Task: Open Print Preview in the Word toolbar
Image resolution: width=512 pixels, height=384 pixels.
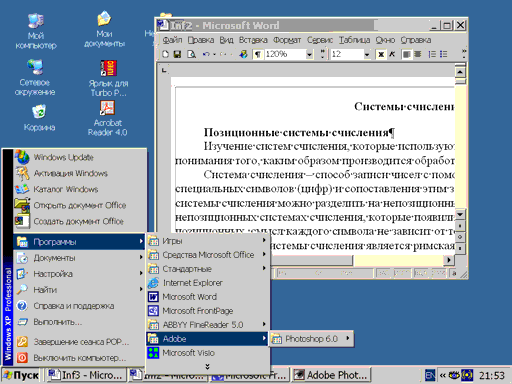Action: pos(191,54)
